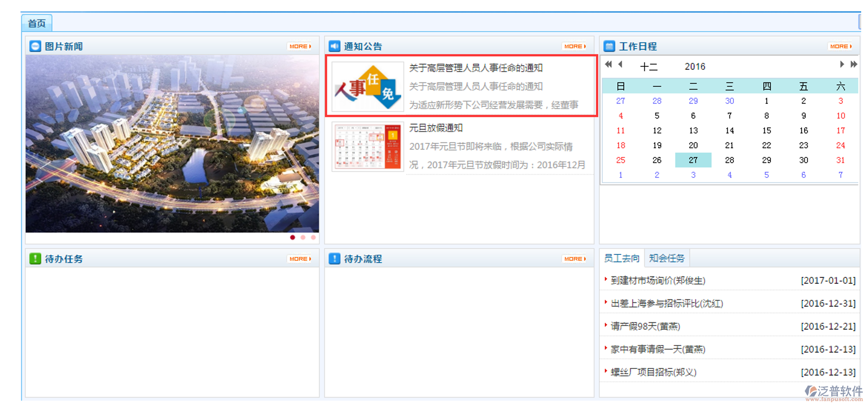This screenshot has width=868, height=407.
Task: Select December 25 in calendar
Action: 620,160
